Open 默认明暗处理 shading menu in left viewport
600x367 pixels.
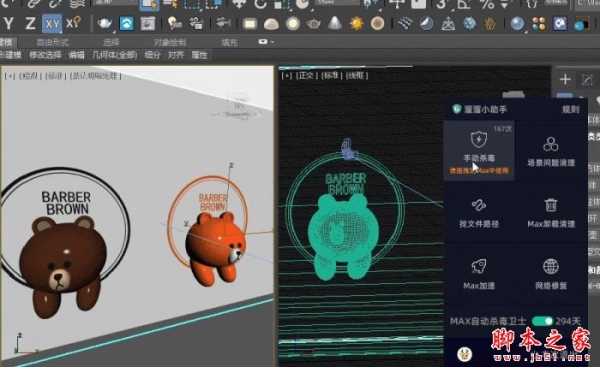click(95, 76)
